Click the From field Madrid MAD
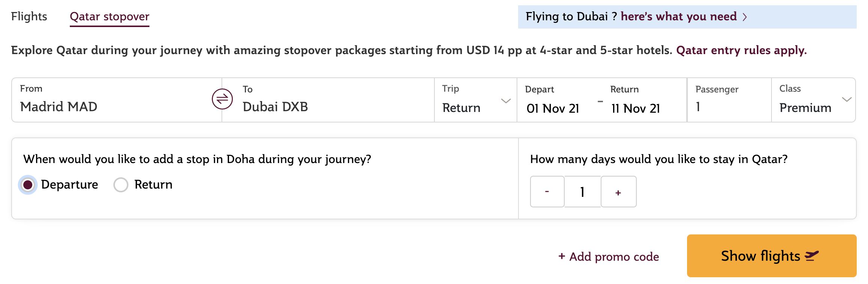This screenshot has height=284, width=868. click(116, 100)
